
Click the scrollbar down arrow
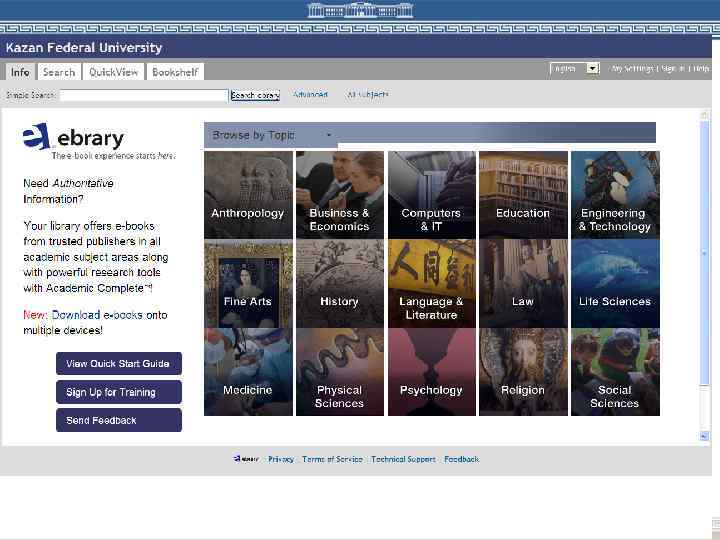click(704, 436)
